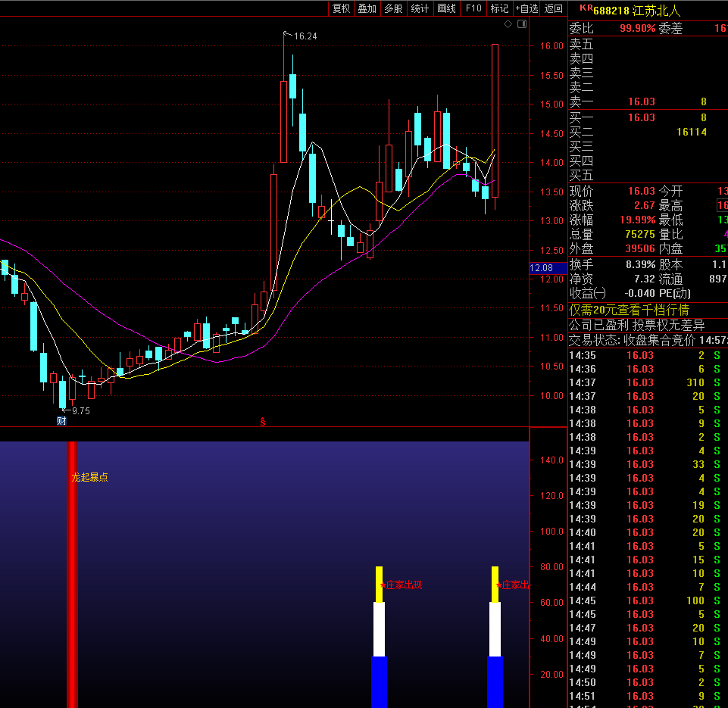
Task: Click the left 庄家出现 star marker
Action: pos(383,585)
